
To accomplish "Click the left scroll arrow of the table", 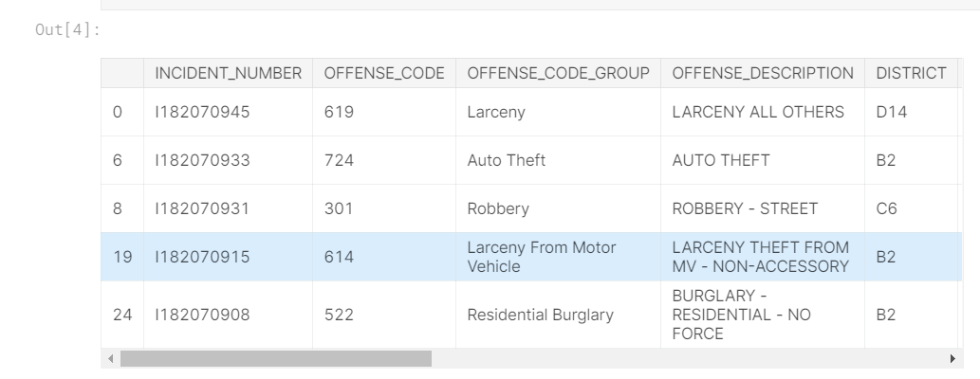I will [111, 358].
